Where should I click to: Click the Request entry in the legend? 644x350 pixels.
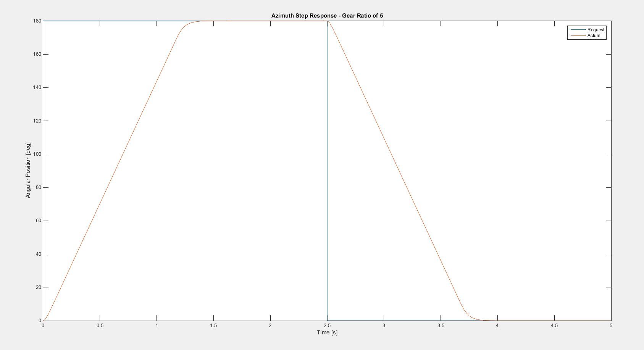point(596,29)
